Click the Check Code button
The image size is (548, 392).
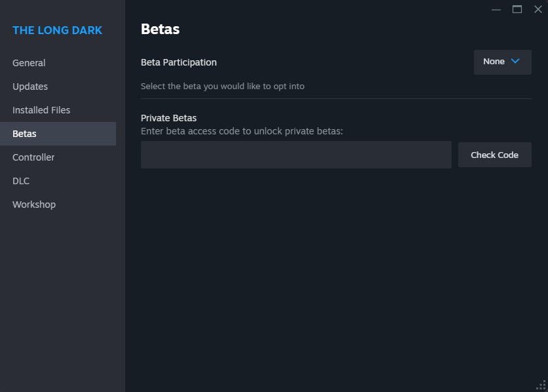[494, 155]
